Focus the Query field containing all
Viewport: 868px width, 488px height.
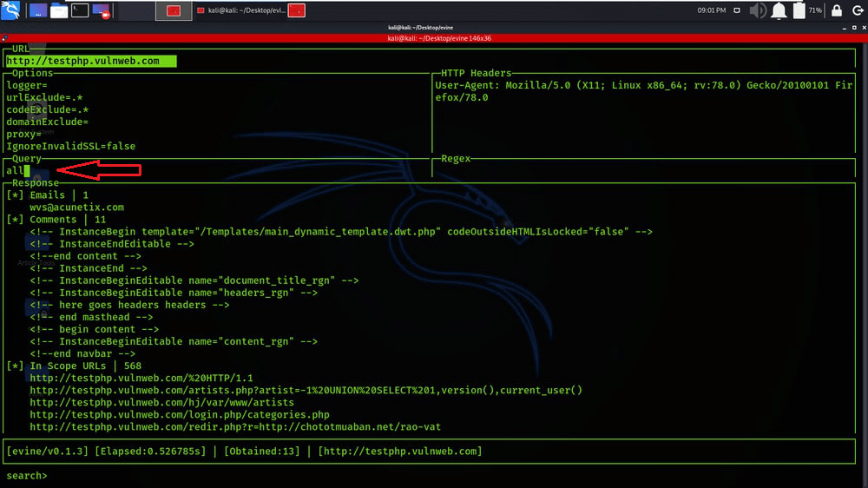pyautogui.click(x=216, y=170)
